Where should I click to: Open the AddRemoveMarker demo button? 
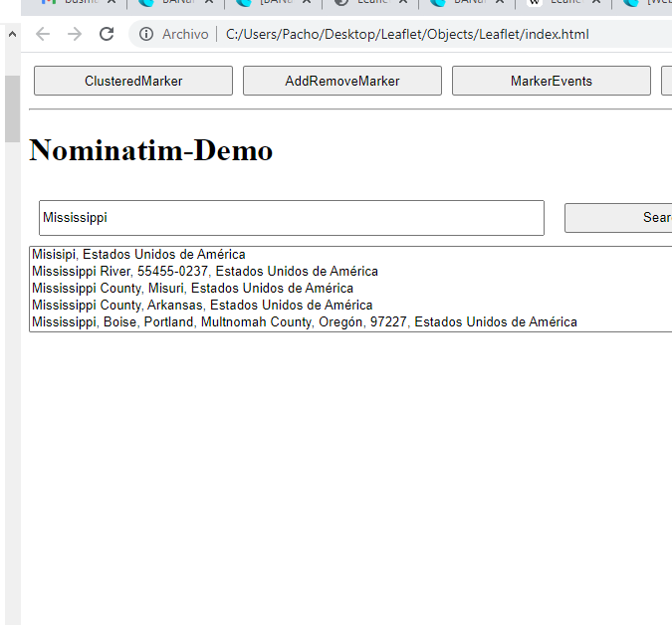click(x=342, y=81)
